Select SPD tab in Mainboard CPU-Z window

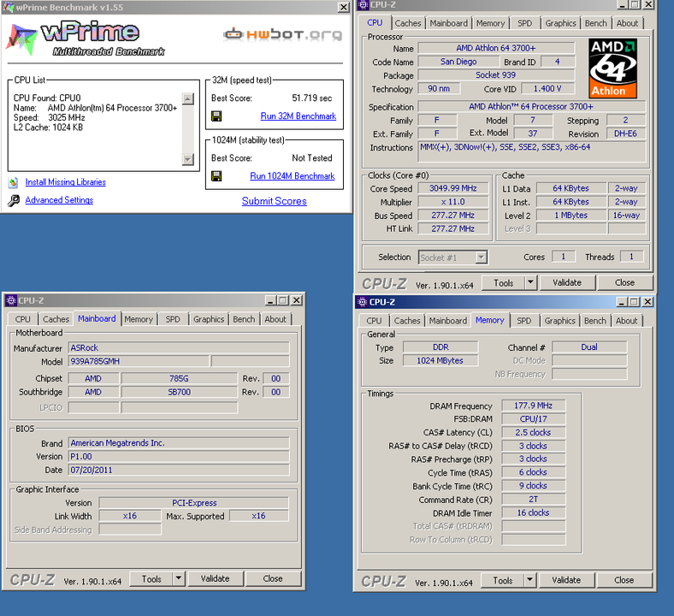pos(173,319)
